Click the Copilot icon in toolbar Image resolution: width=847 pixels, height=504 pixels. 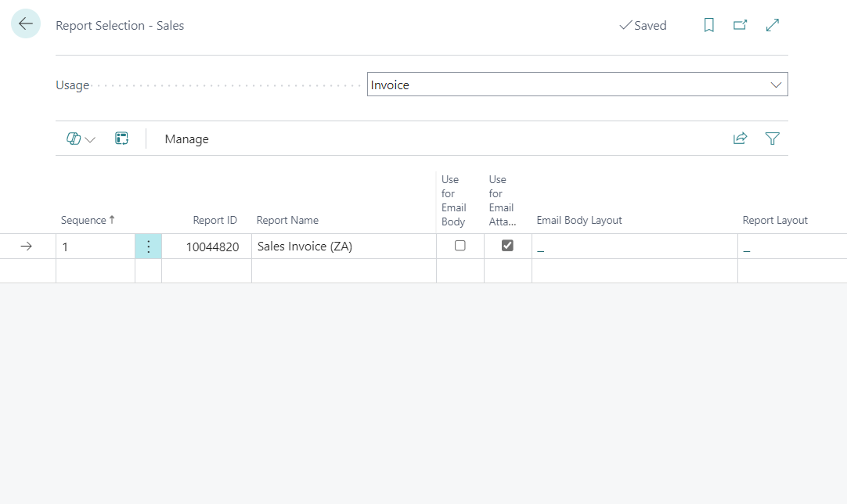(74, 139)
